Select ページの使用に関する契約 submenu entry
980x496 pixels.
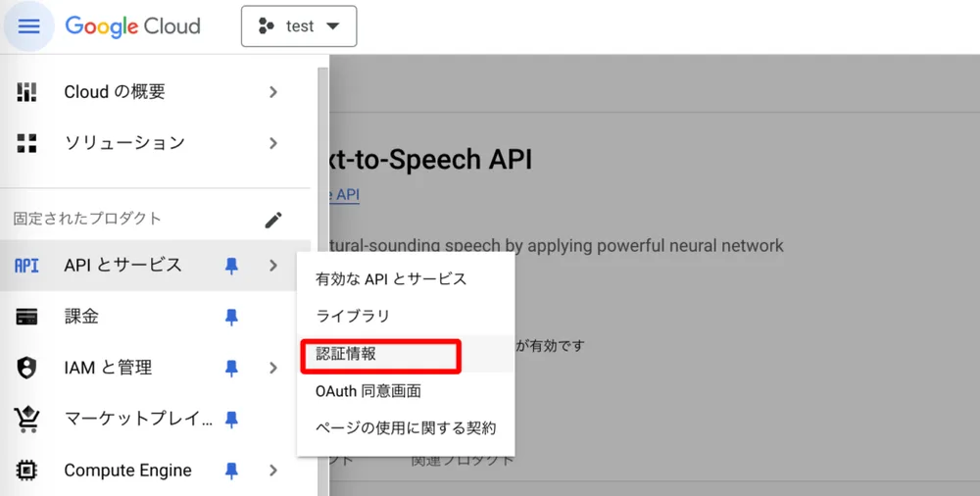(406, 427)
